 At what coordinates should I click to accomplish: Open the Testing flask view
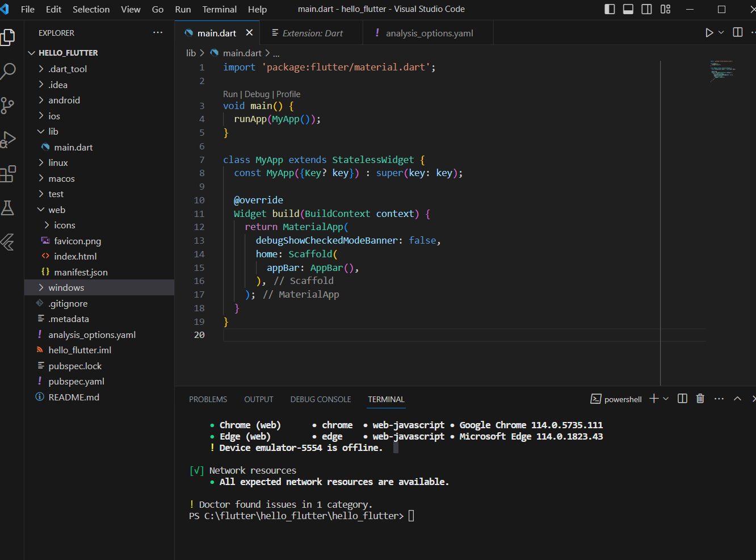point(8,208)
